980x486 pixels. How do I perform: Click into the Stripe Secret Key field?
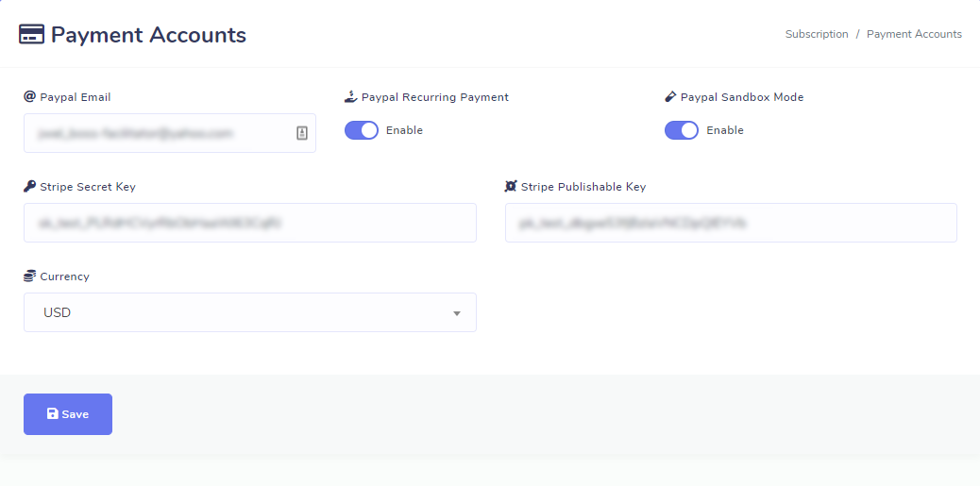(249, 223)
